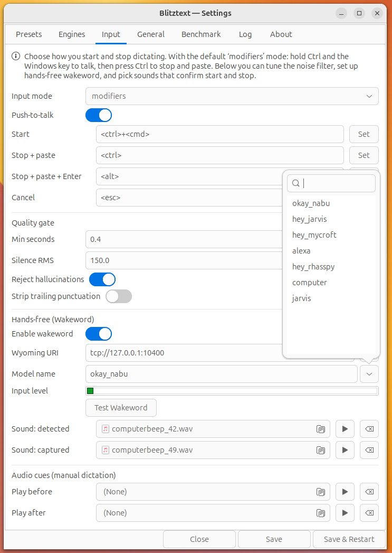Click the info icon beside the description

pyautogui.click(x=16, y=56)
